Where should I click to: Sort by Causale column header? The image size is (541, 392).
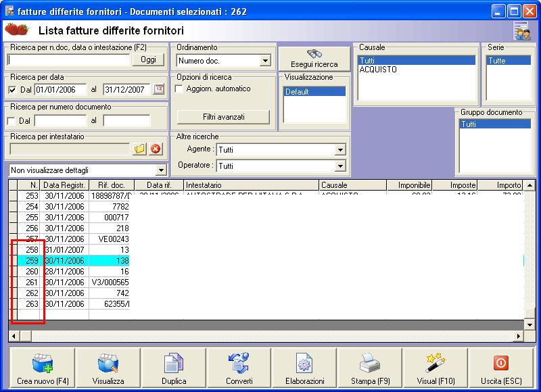coord(352,185)
